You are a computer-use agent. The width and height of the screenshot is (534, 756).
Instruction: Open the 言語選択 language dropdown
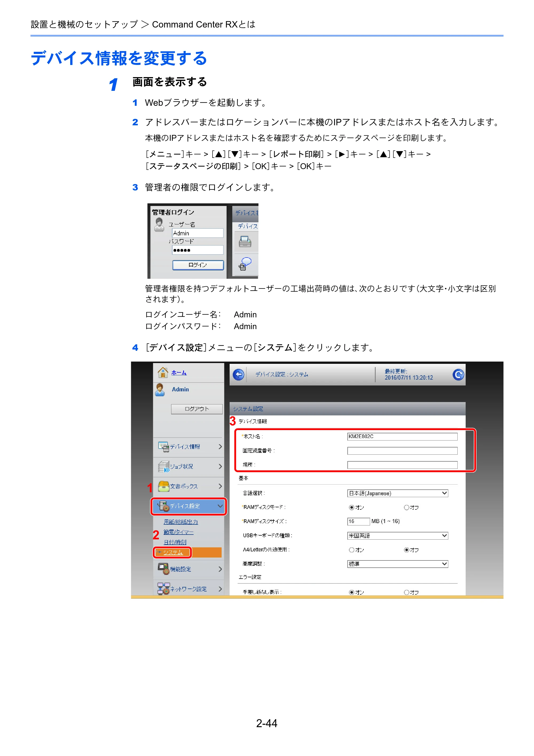pyautogui.click(x=398, y=493)
